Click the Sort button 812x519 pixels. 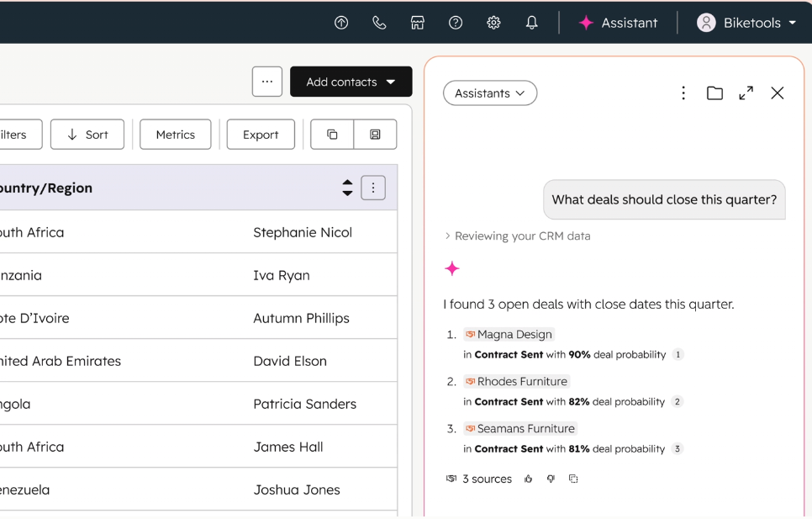coord(87,135)
